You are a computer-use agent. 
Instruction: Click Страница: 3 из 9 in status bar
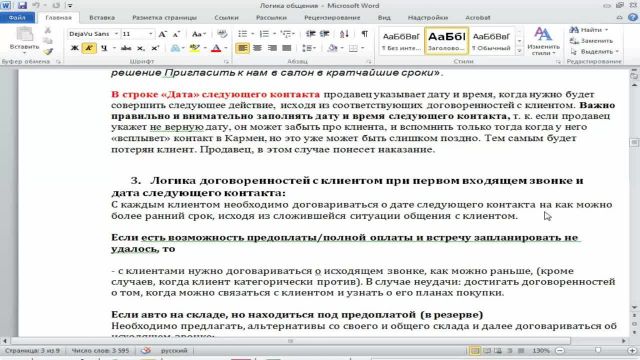(x=32, y=351)
